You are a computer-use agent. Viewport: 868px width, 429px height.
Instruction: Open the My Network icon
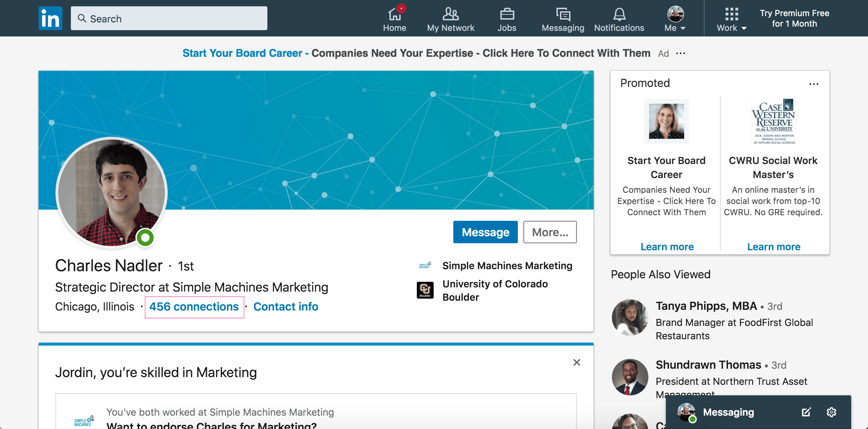450,14
